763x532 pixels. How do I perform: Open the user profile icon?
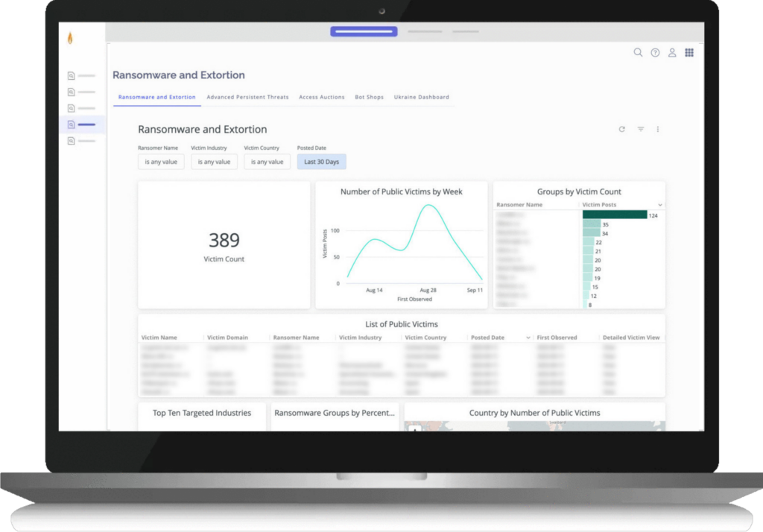tap(672, 53)
